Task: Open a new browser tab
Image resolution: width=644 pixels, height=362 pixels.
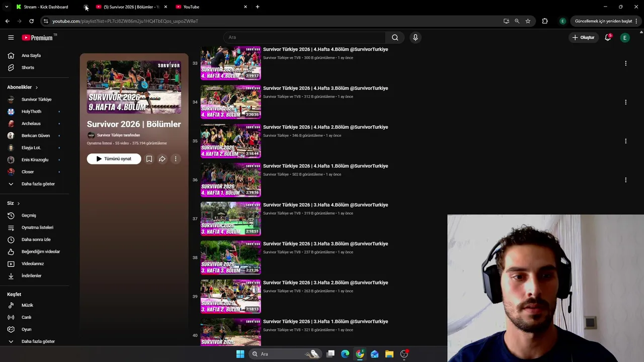Action: tap(258, 7)
